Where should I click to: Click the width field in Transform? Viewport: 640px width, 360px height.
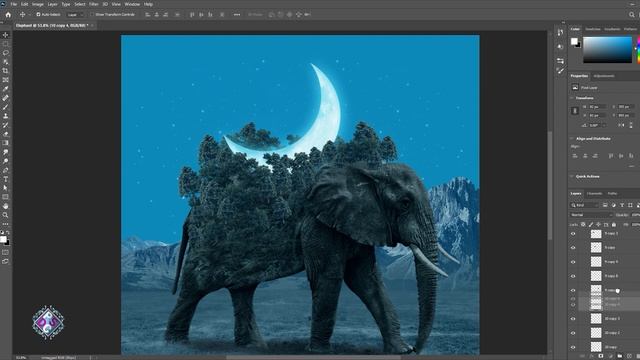pos(597,107)
